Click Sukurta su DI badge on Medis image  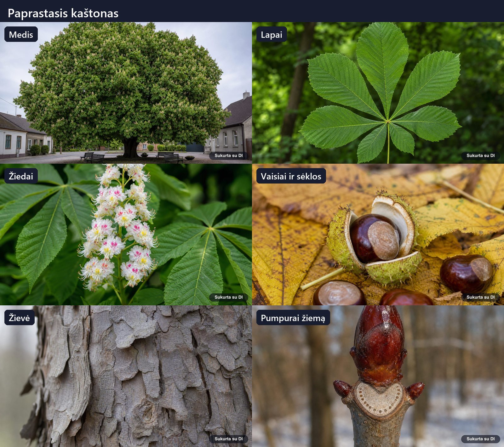tap(229, 156)
